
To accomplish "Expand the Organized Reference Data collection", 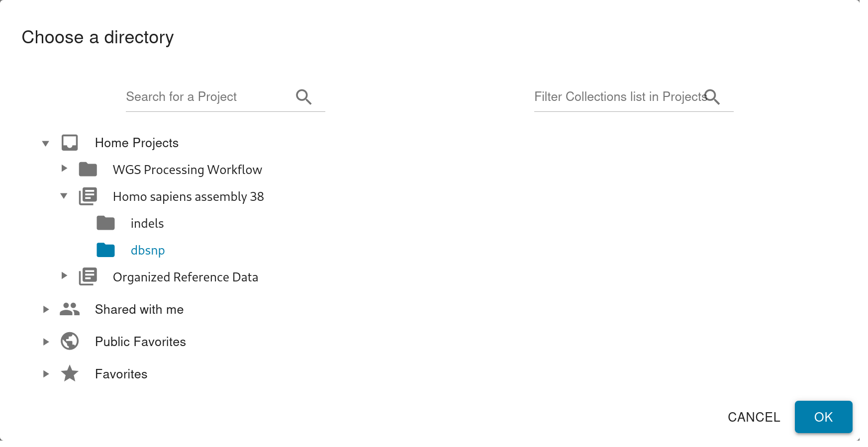I will pos(64,276).
